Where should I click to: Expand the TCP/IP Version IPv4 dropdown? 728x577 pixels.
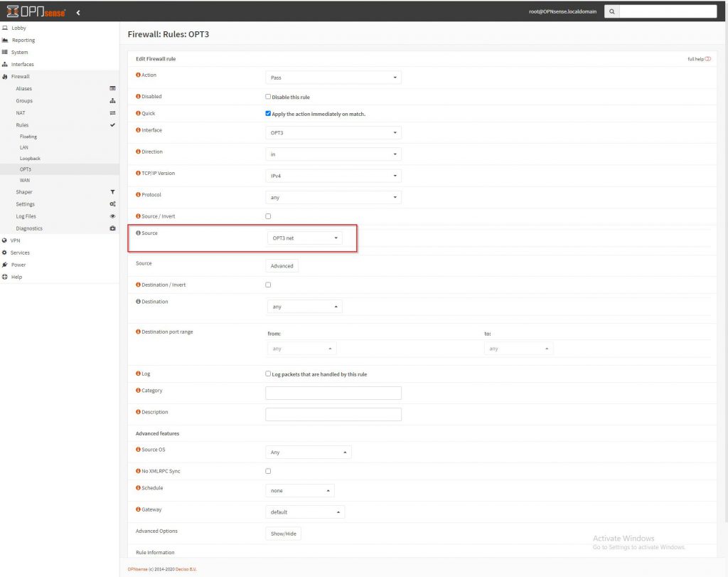coord(333,176)
